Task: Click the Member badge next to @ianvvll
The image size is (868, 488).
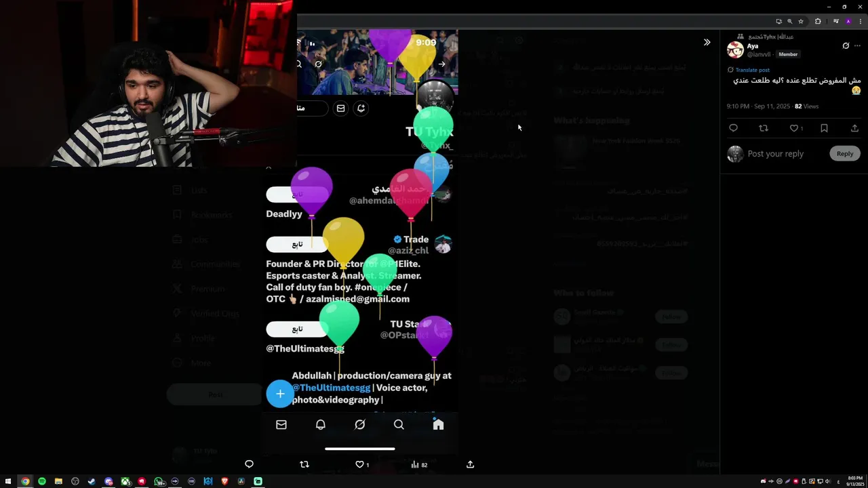Action: (788, 54)
